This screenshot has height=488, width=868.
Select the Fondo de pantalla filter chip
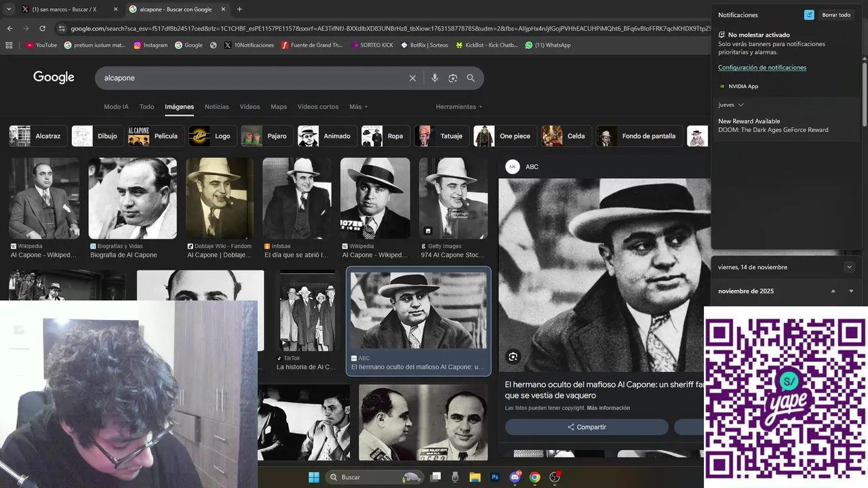[638, 136]
